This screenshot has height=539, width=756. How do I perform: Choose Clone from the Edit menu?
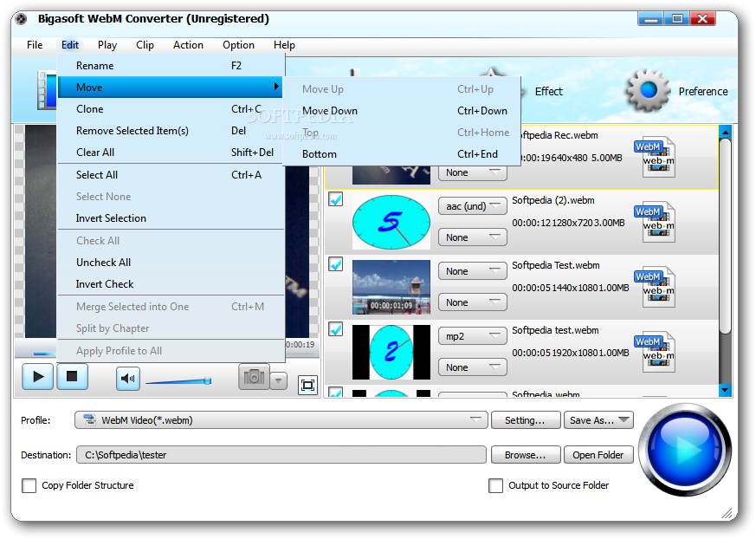171,109
